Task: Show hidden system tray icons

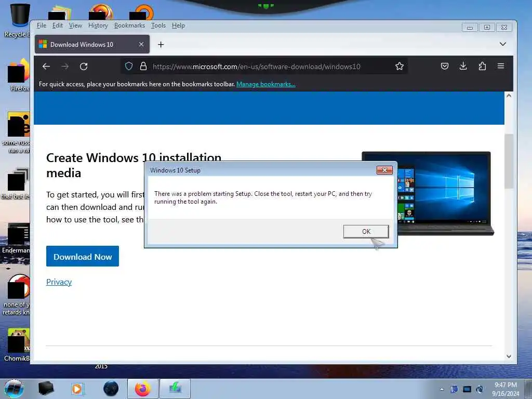Action: pyautogui.click(x=442, y=389)
